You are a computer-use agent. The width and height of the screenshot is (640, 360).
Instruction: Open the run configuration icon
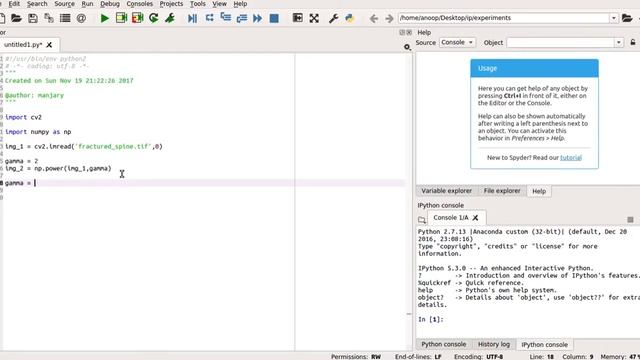(170, 18)
